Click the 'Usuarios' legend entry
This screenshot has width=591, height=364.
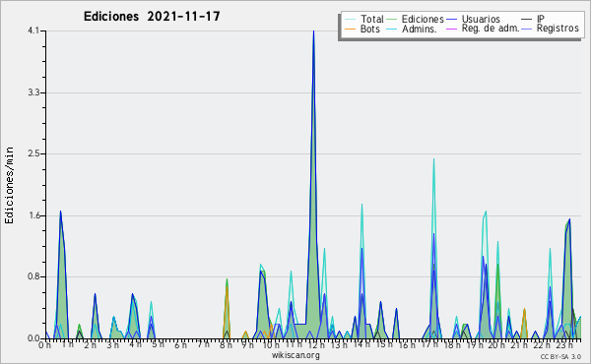click(481, 19)
